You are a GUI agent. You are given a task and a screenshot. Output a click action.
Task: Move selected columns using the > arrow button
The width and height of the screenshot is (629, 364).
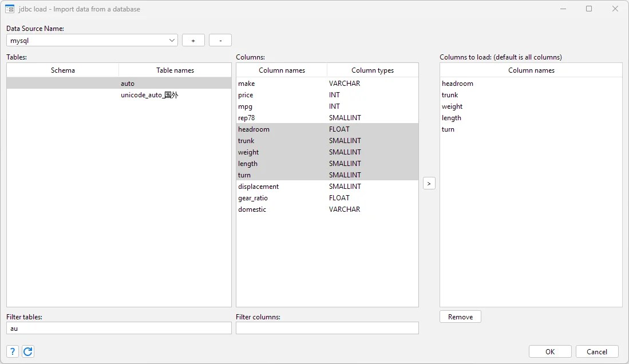(429, 183)
